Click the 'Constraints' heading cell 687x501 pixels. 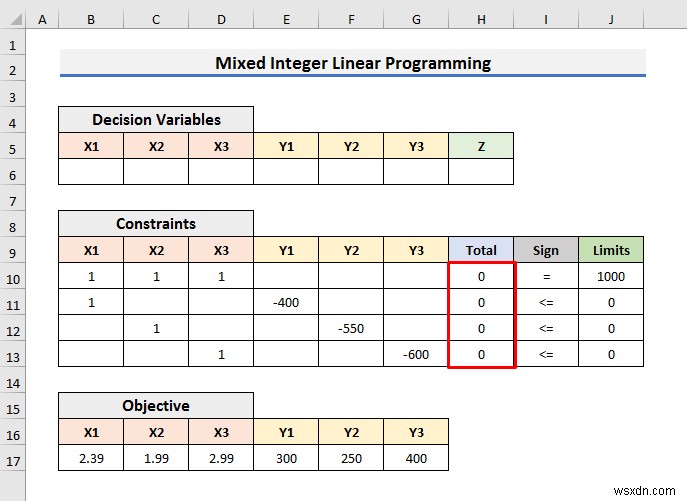tap(156, 224)
